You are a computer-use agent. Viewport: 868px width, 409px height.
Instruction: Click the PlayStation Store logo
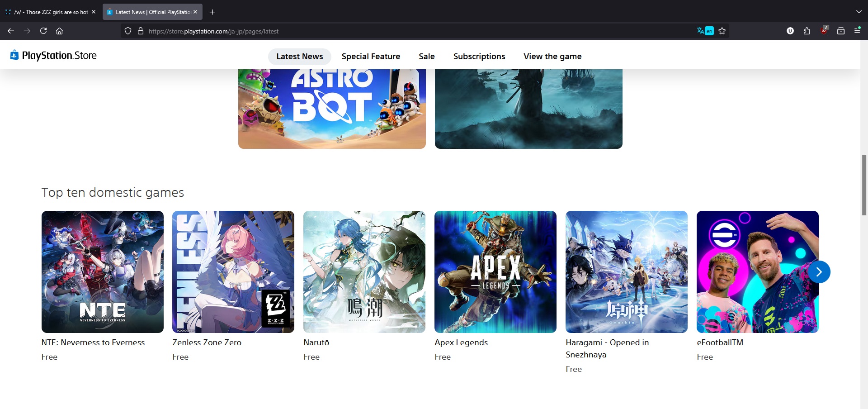[x=53, y=55]
